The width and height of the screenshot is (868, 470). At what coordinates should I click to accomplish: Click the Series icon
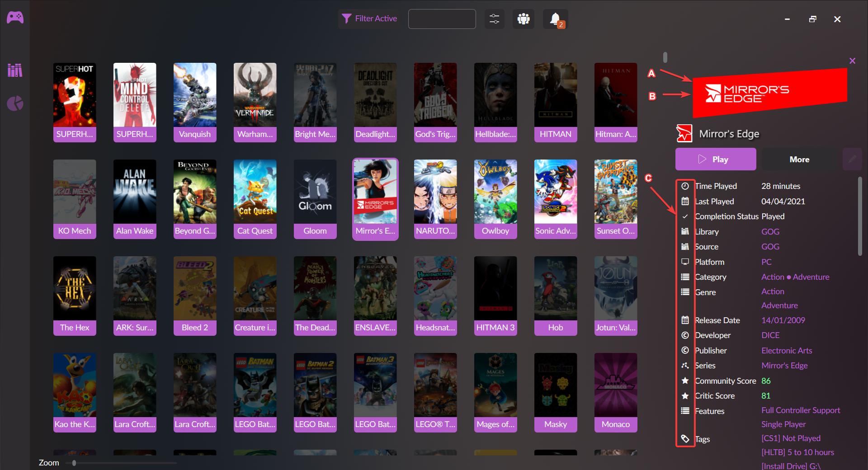click(x=685, y=365)
